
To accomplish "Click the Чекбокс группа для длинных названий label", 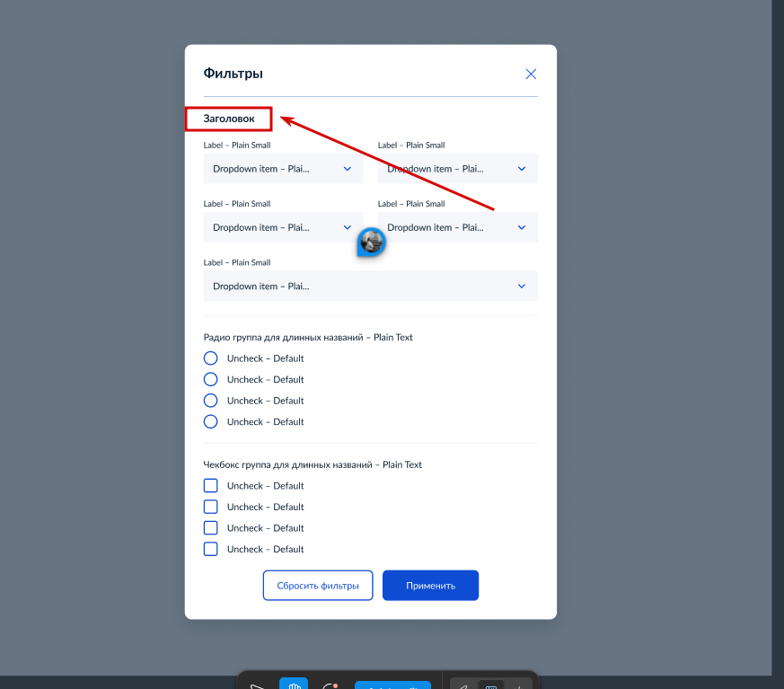I will pos(313,464).
